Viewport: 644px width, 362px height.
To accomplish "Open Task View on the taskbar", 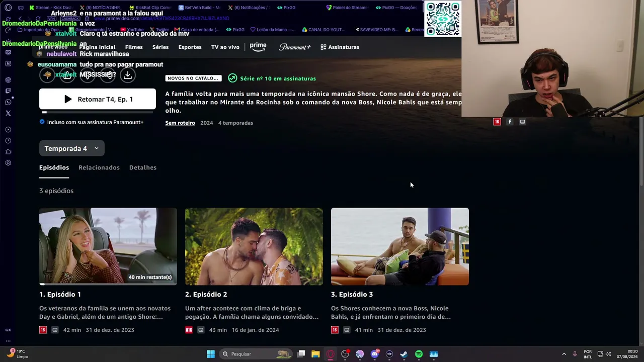I will [301, 354].
